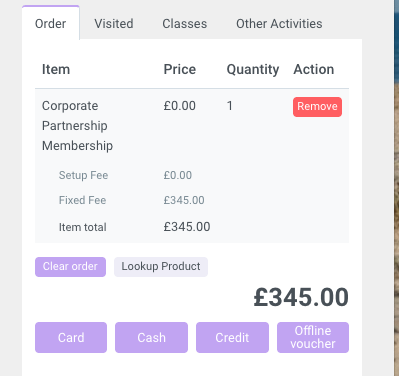
Task: Click the Action column header
Action: [x=314, y=69]
